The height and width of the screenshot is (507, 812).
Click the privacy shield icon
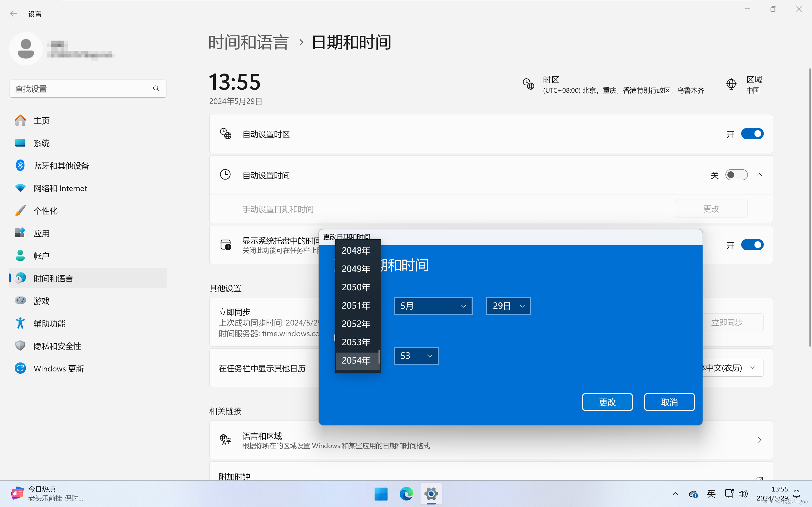pos(20,346)
